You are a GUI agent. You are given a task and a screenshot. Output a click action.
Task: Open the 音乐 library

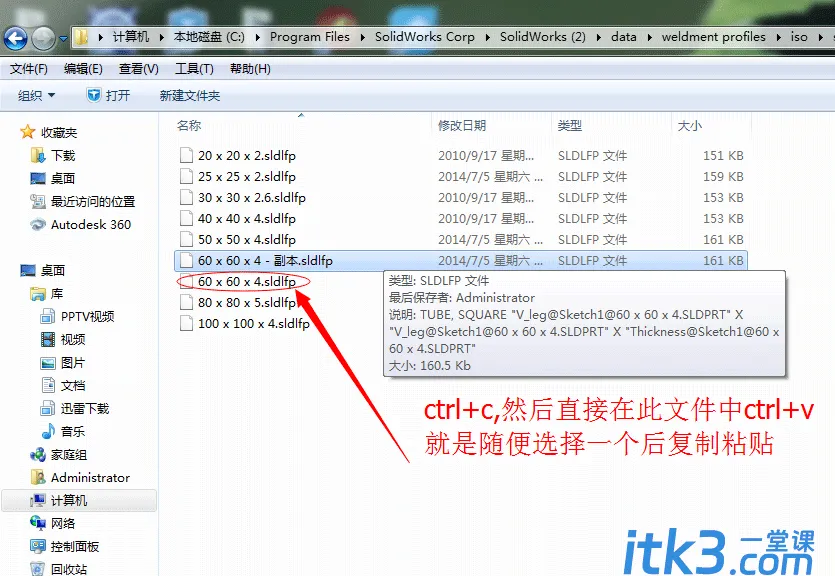click(x=63, y=431)
